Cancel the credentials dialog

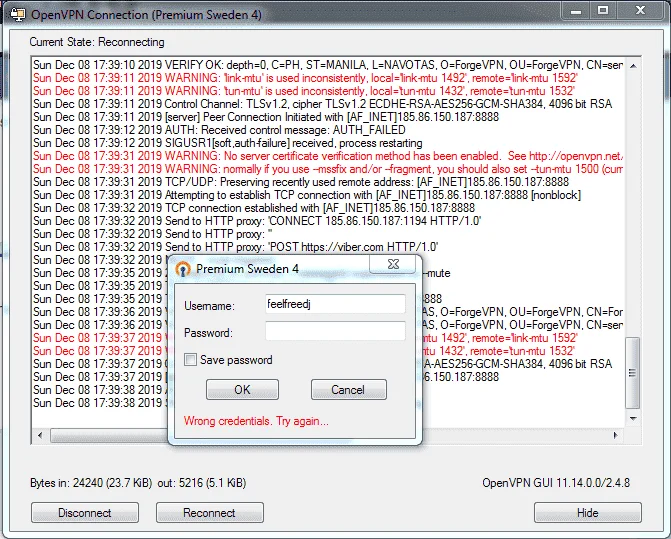pos(349,390)
